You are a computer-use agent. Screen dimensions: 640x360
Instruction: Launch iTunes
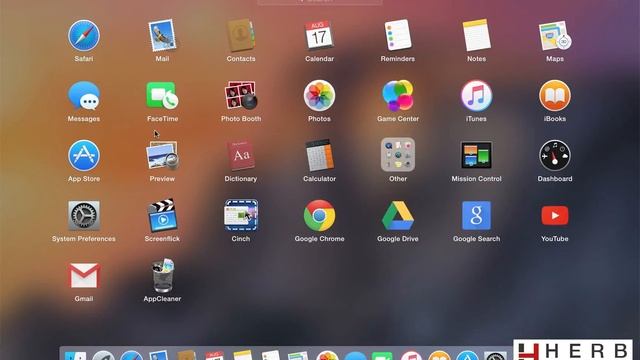pos(476,96)
